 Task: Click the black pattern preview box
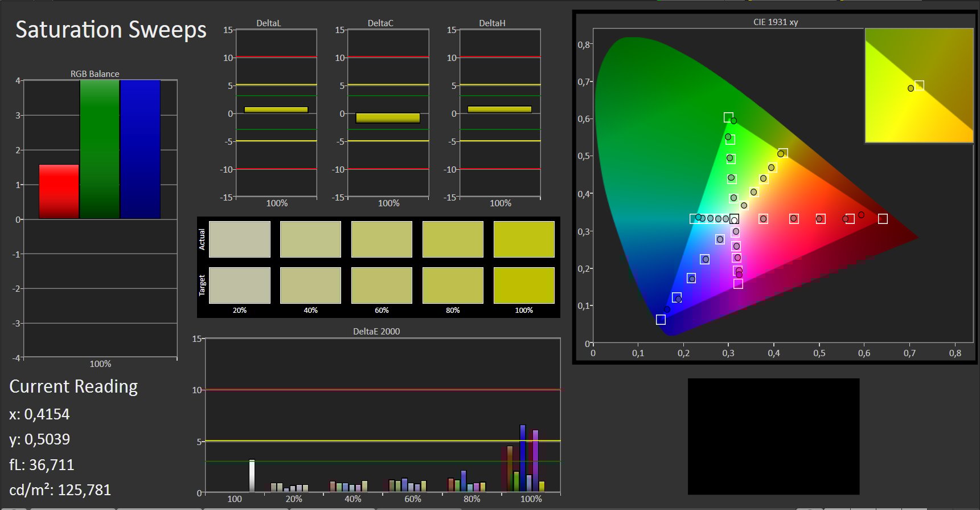coord(773,436)
